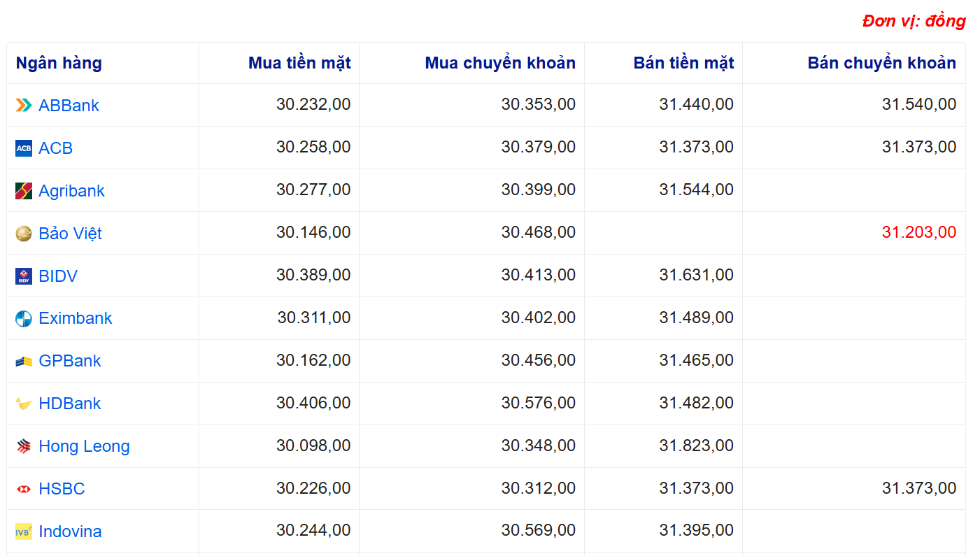Screen dimensions: 980x556
Task: Open the Hong Leong bank link
Action: click(x=84, y=446)
